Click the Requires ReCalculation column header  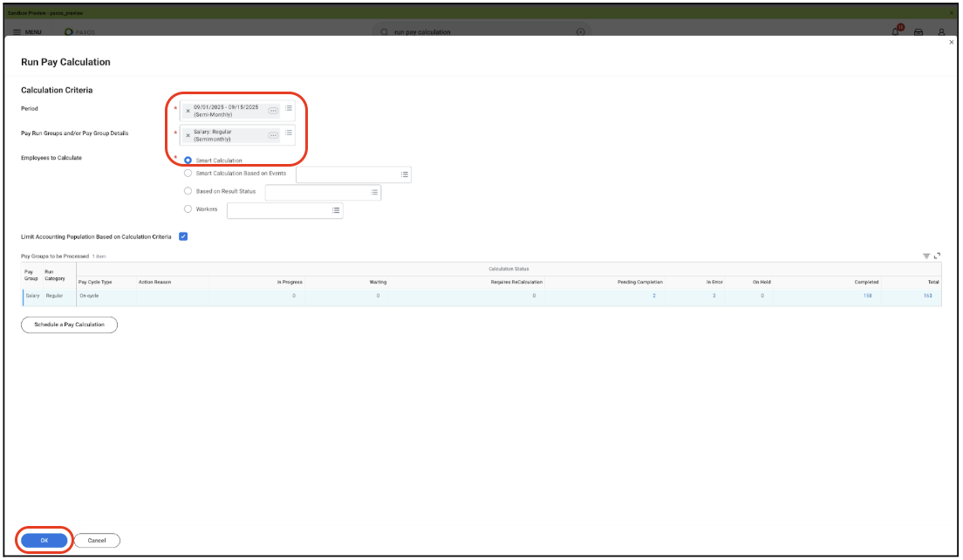pos(516,283)
